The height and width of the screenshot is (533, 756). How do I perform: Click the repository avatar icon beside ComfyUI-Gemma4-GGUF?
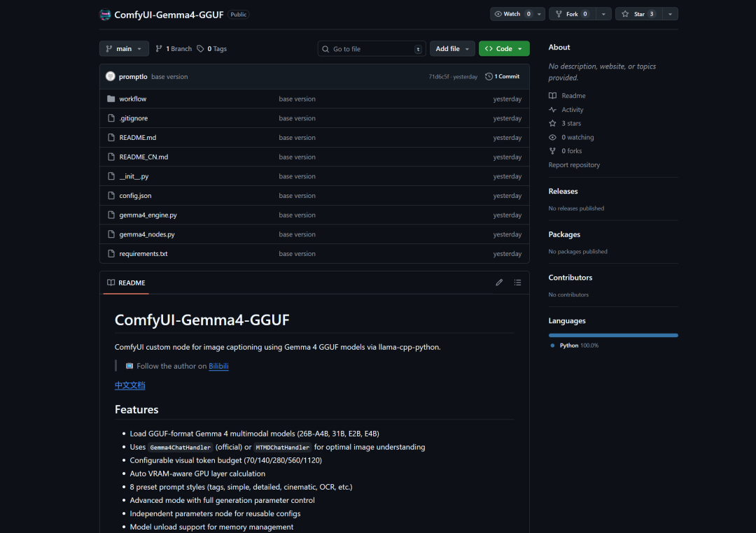point(104,15)
